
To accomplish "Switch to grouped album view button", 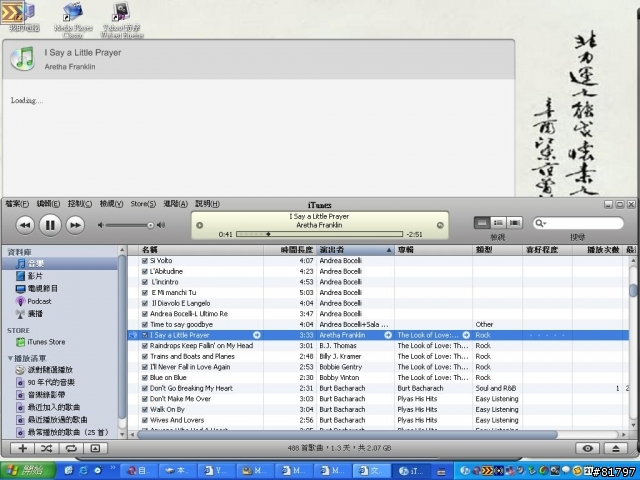I will (x=498, y=223).
